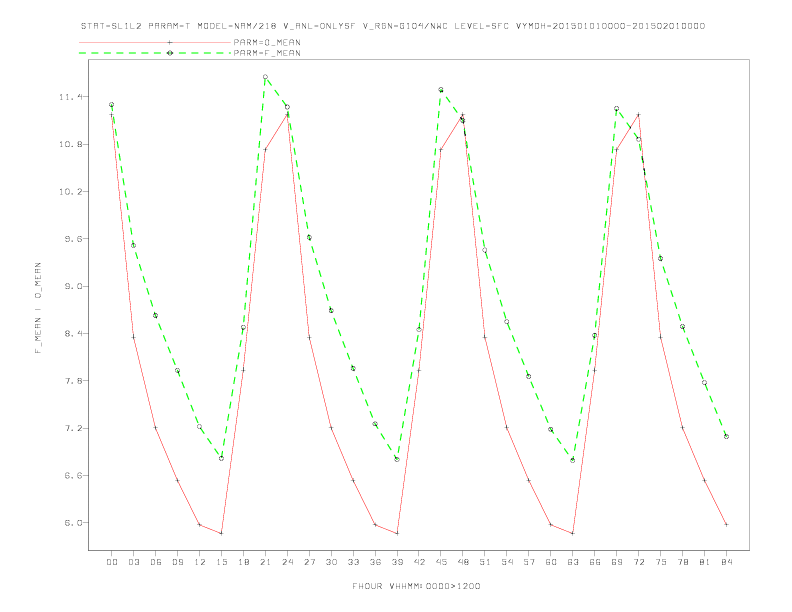Click the 06 forecast hour tick label
Viewport: 792px width, 612px height.
[156, 562]
